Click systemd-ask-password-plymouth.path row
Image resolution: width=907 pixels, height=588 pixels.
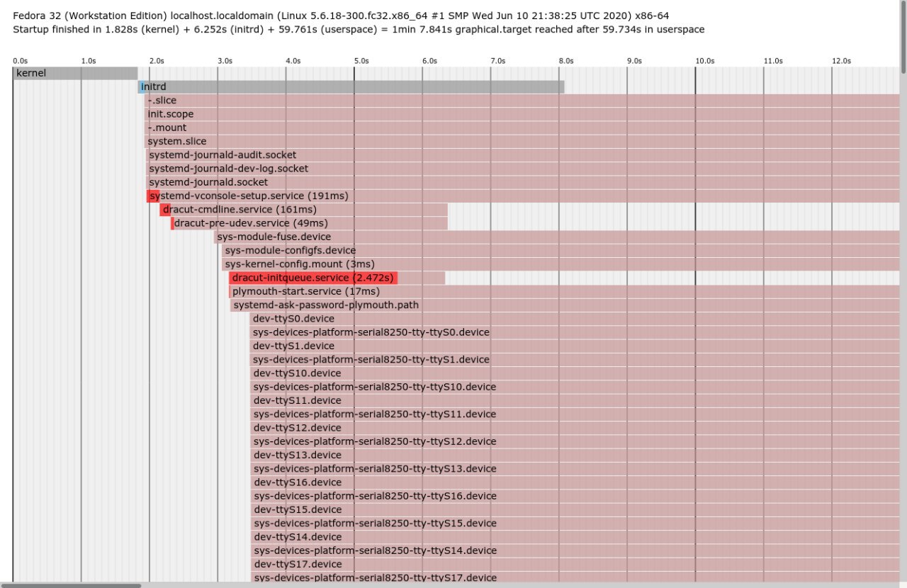[565, 305]
